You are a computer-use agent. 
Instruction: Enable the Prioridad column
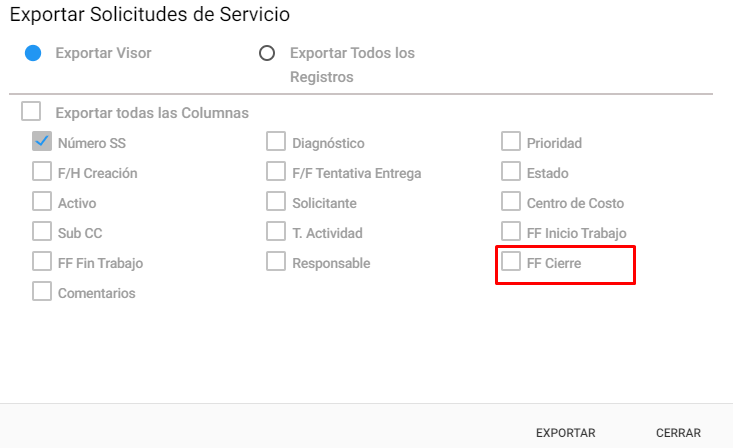(511, 141)
